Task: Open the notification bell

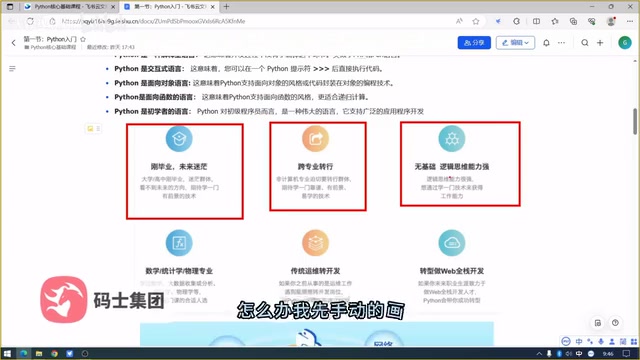Action: pyautogui.click(x=546, y=42)
